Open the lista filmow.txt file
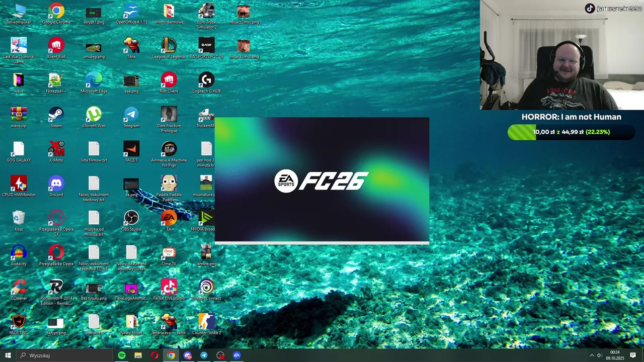 (94, 152)
